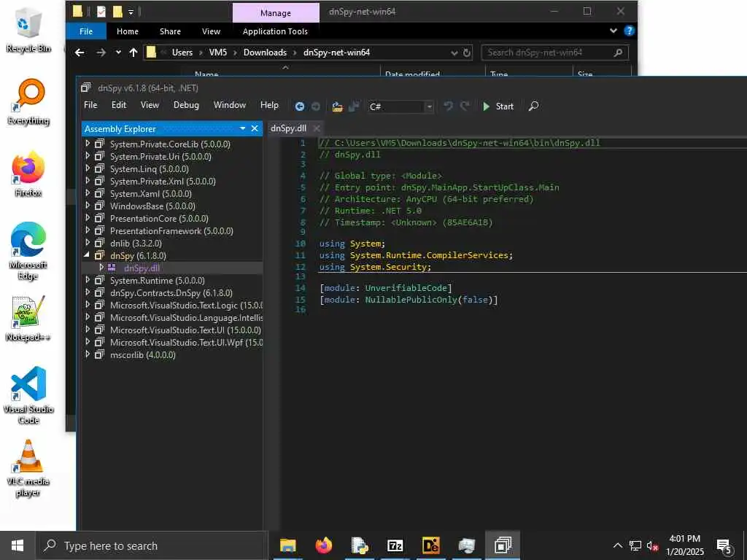Click NullablePublicOnly attribute in code
Image resolution: width=747 pixels, height=560 pixels.
click(x=411, y=300)
